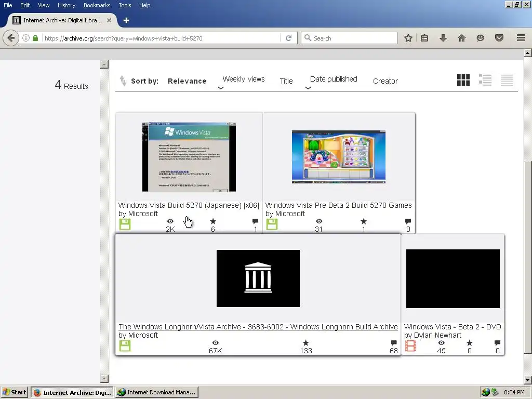Click the views eye icon showing 67K
Screen dimensions: 532x399
click(216, 343)
